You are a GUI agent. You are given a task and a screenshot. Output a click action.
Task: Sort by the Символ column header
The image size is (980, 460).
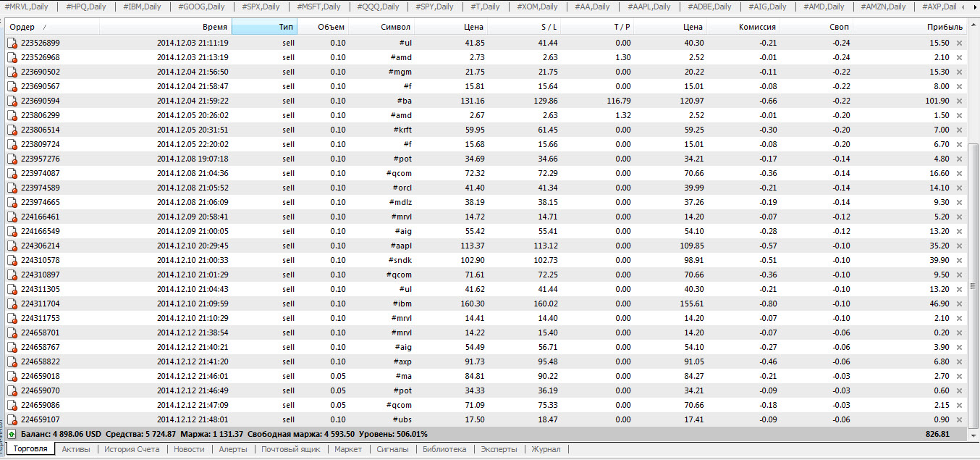[381, 27]
